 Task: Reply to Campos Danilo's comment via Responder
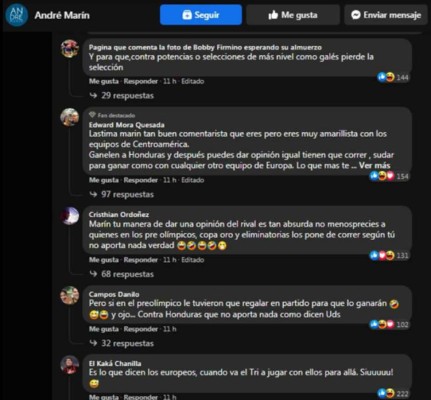point(141,329)
